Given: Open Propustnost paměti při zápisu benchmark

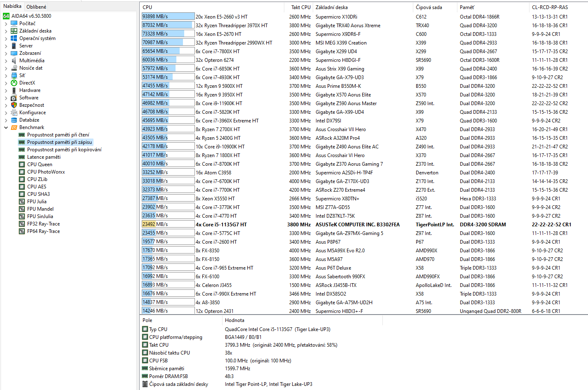Looking at the screenshot, I should [x=59, y=142].
